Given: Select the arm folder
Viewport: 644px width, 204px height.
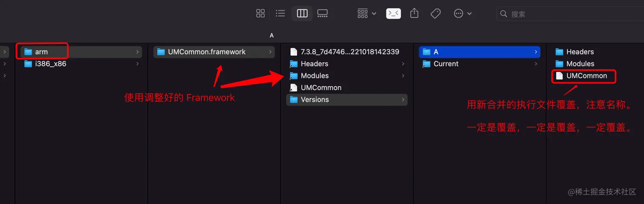Looking at the screenshot, I should pyautogui.click(x=82, y=52).
